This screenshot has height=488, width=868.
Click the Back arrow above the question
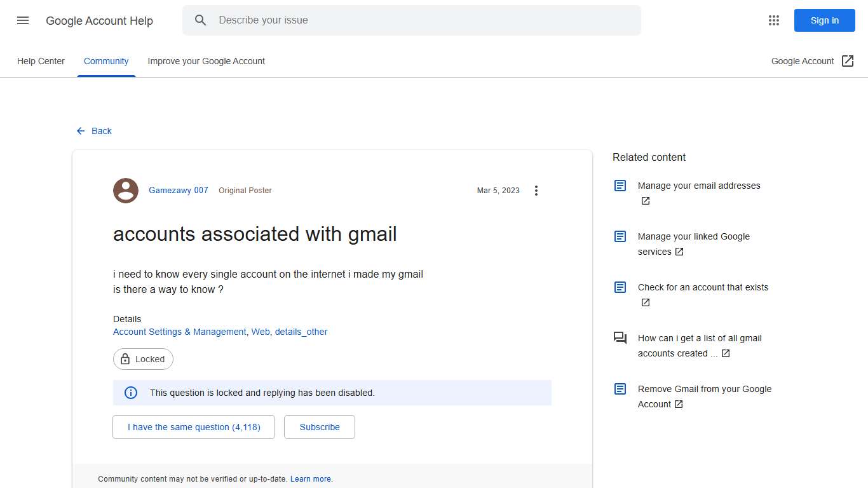pos(79,131)
